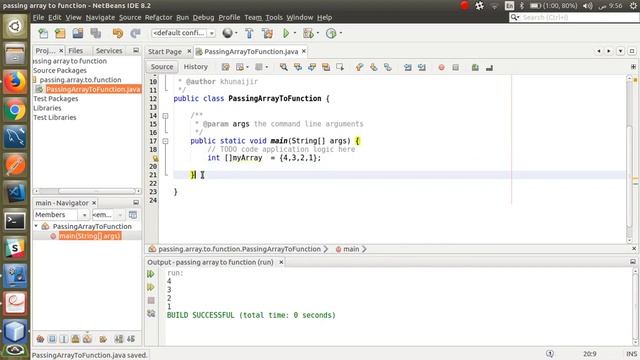Click the Profile Project icon
This screenshot has height=360, width=640.
coord(331,33)
